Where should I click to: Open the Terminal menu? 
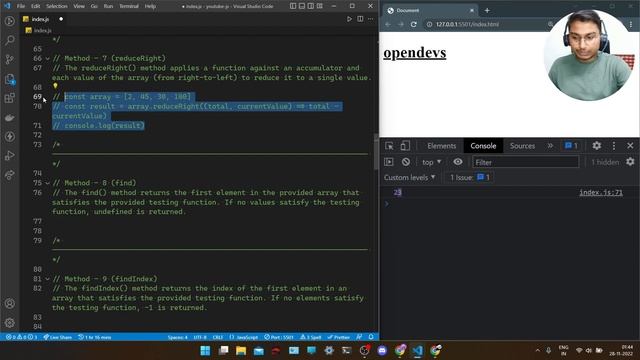[129, 6]
